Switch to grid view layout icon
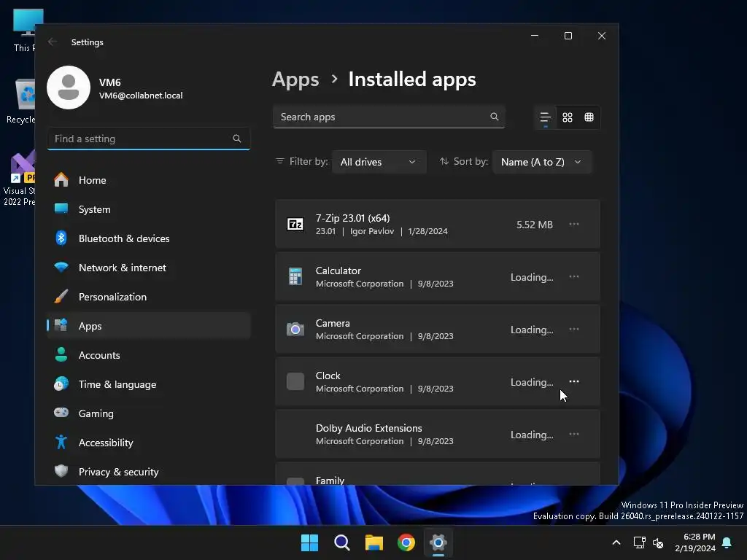Viewport: 747px width, 560px height. (567, 117)
